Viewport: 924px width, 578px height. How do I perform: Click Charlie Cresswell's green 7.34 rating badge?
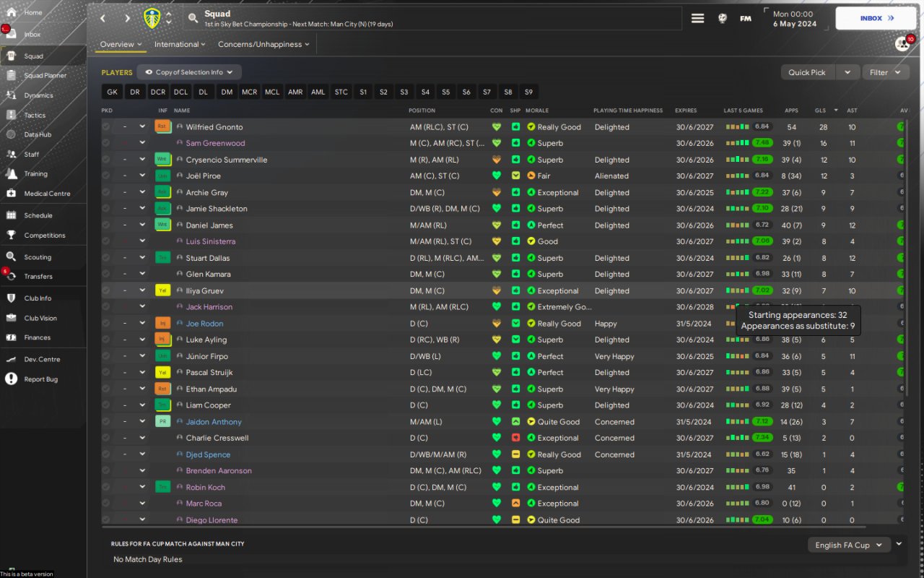(762, 438)
